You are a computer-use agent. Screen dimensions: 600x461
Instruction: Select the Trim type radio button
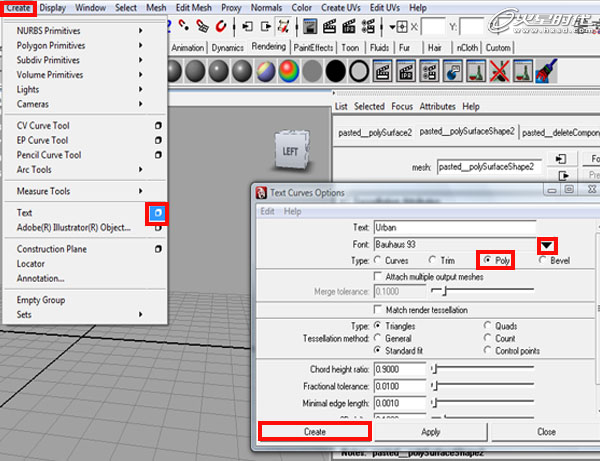point(432,260)
